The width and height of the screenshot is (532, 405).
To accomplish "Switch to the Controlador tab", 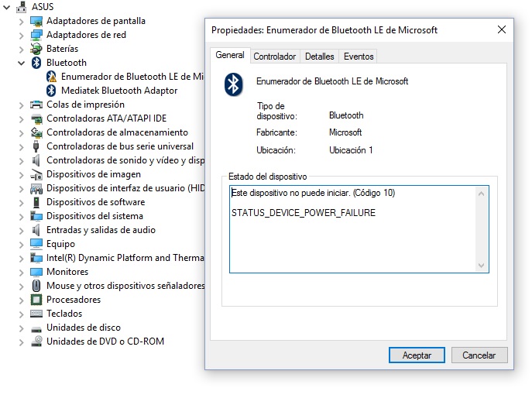I will click(274, 57).
